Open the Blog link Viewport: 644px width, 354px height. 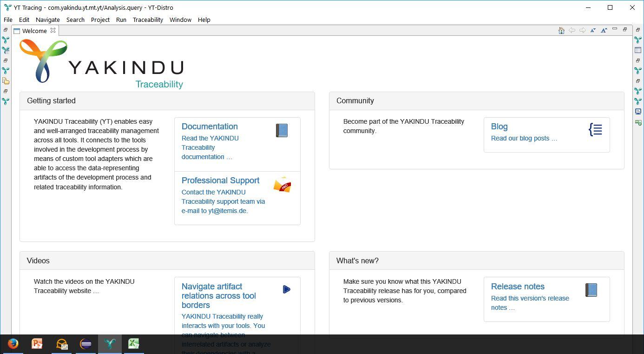pos(499,127)
